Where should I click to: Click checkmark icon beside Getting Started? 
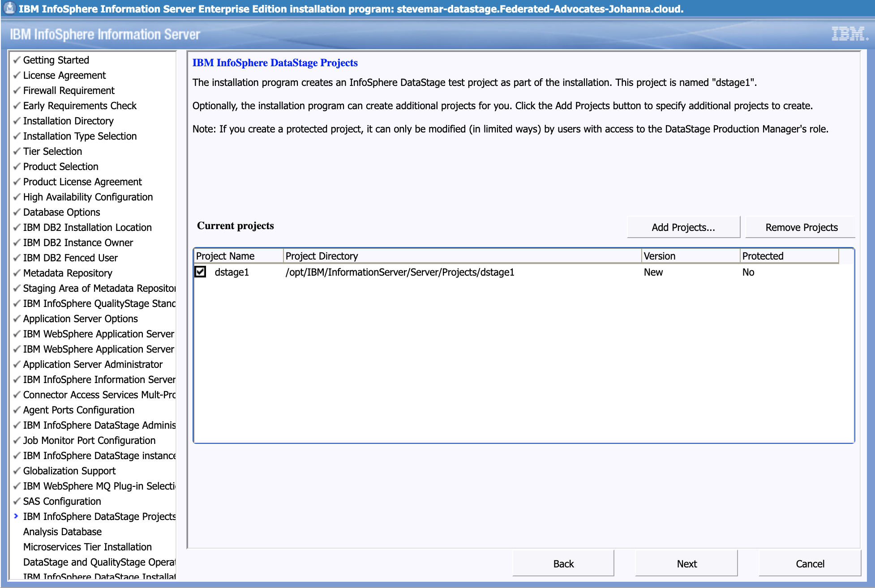click(x=17, y=60)
